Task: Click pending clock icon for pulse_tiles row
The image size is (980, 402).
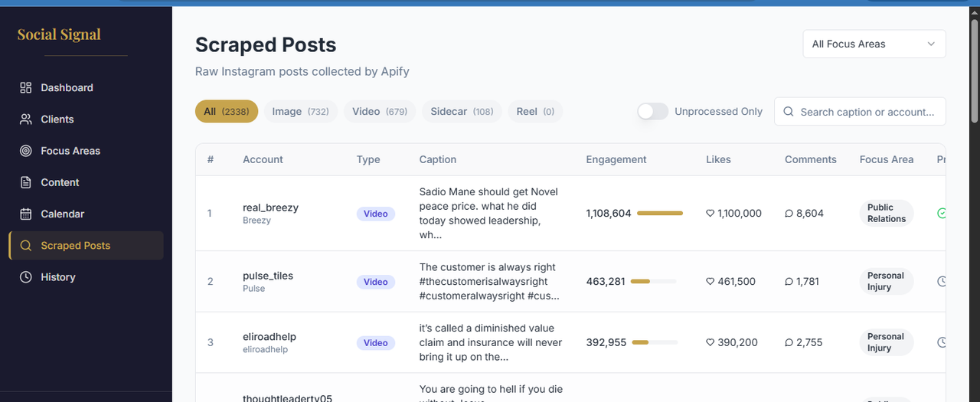Action: 942,281
